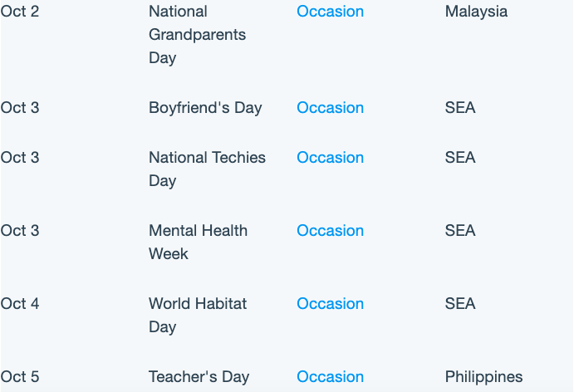Click Oct 4 date cell

click(20, 303)
